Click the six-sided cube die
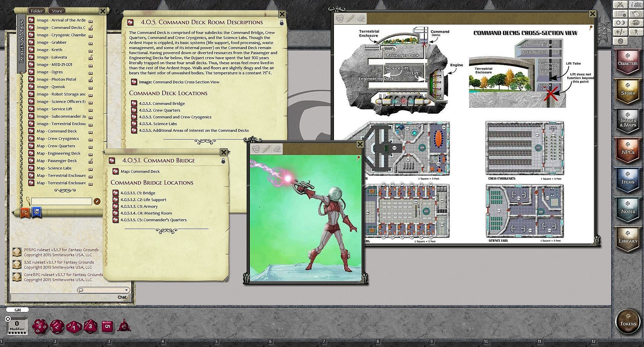The height and width of the screenshot is (347, 644). click(x=107, y=326)
